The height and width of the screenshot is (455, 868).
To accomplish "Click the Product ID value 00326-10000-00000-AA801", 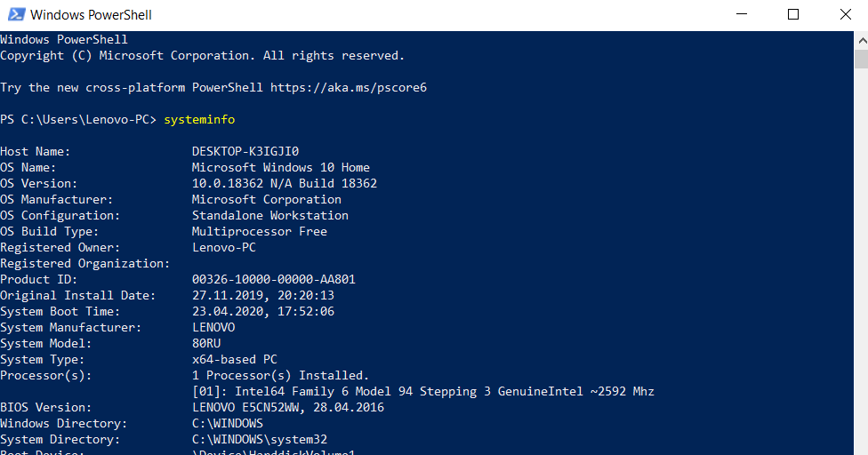I will click(x=274, y=279).
